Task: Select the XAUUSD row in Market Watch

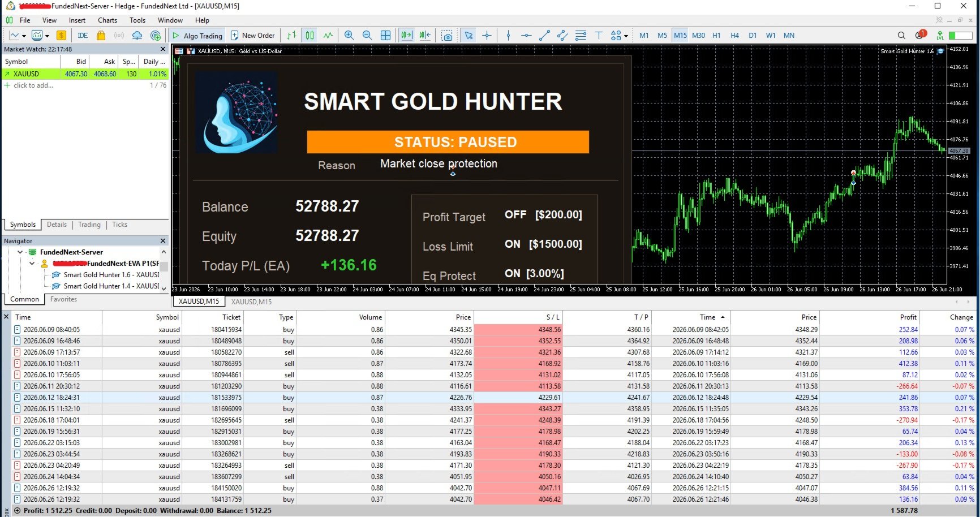Action: pyautogui.click(x=85, y=74)
